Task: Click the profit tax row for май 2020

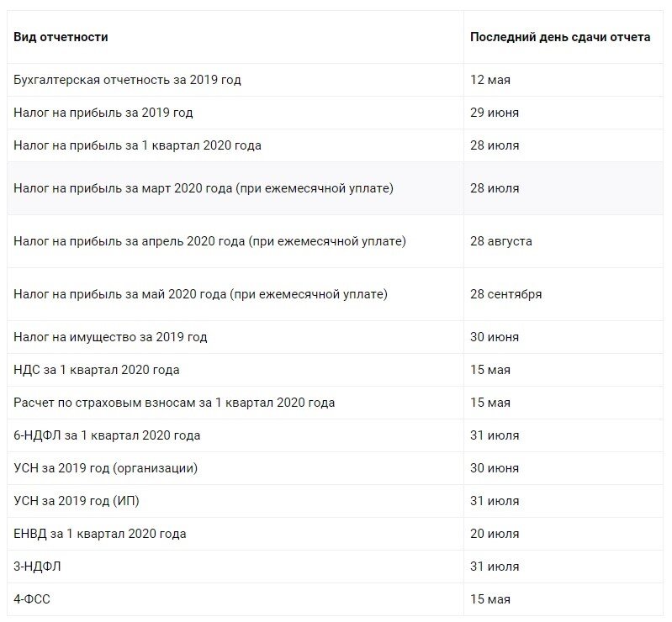Action: (200, 294)
